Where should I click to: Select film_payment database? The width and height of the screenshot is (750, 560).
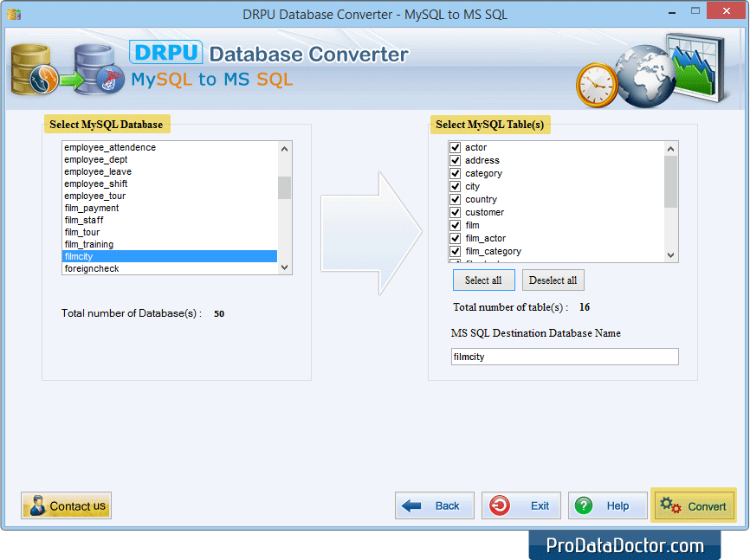pyautogui.click(x=170, y=208)
